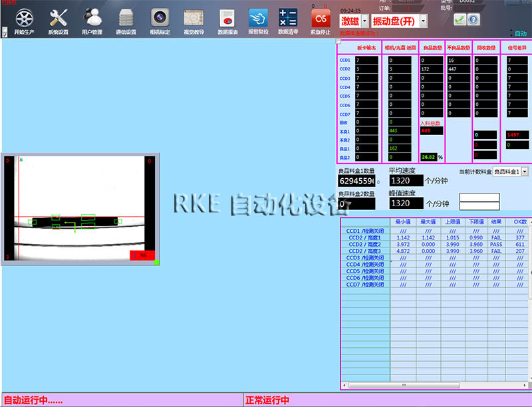Open 通信设置 communication settings
This screenshot has width=532, height=407.
[126, 20]
